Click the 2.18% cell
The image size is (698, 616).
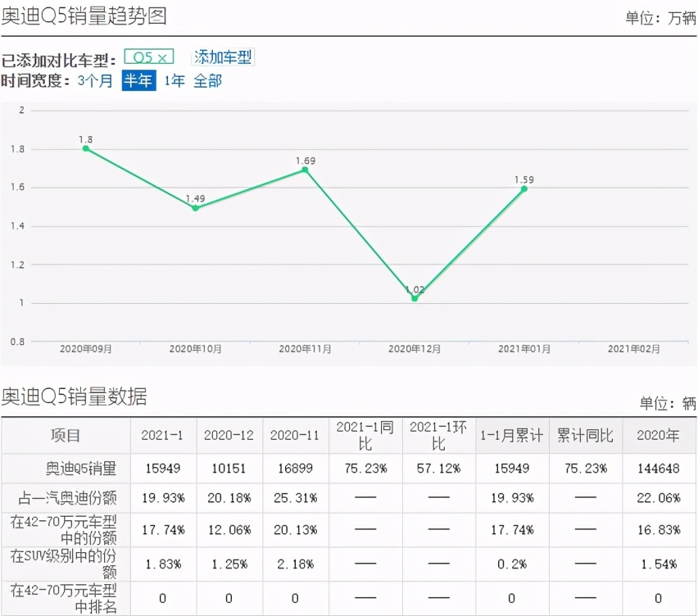[x=295, y=564]
